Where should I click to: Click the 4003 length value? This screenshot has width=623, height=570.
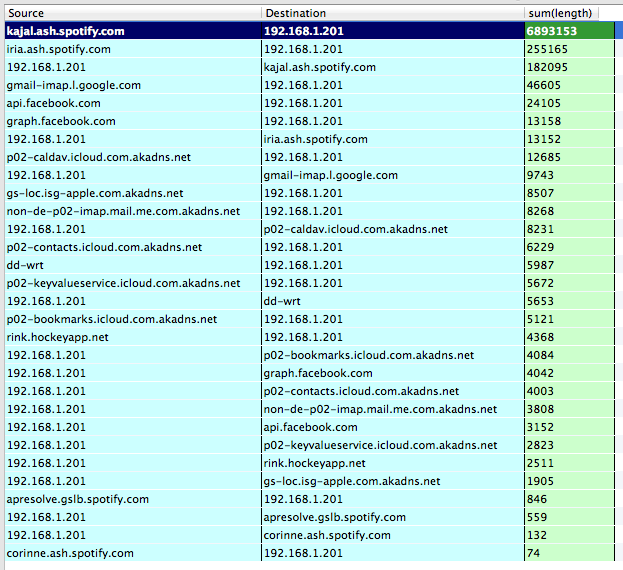[x=540, y=391]
